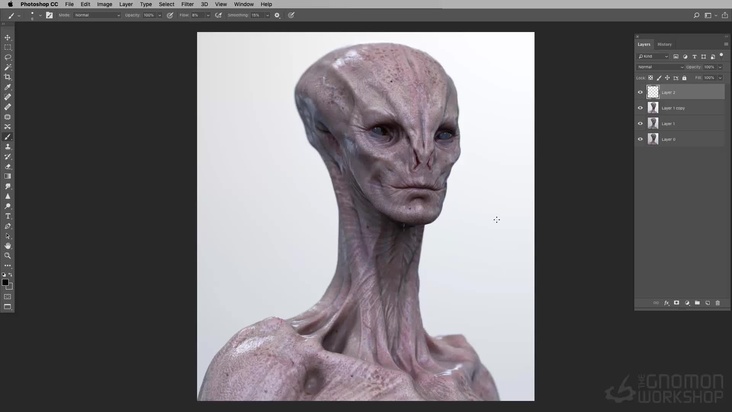Open the Apple menu

10,4
